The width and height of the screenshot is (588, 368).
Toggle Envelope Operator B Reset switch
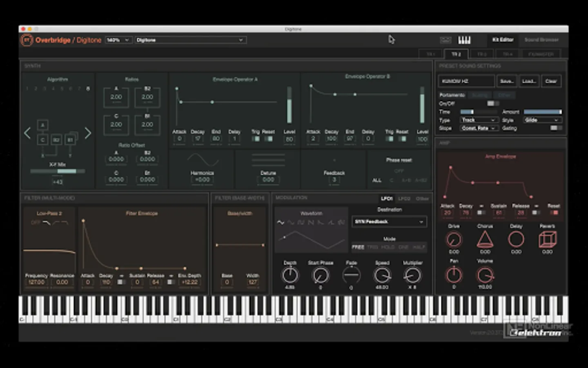(x=402, y=139)
